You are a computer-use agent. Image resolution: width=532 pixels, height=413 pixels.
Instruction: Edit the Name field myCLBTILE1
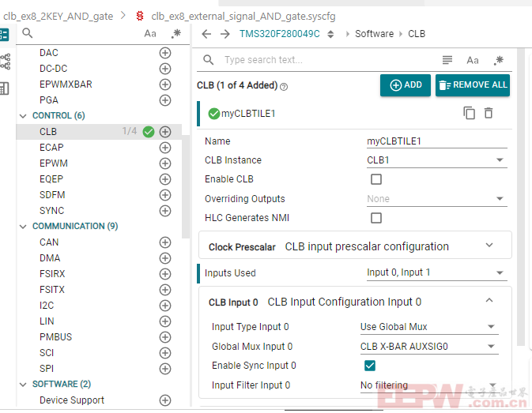click(436, 141)
